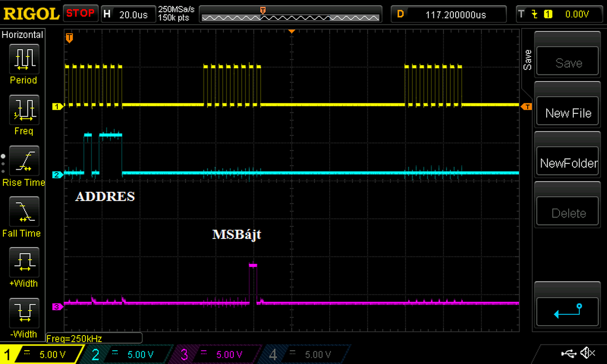Click the ADDRES annotation text

click(x=105, y=196)
